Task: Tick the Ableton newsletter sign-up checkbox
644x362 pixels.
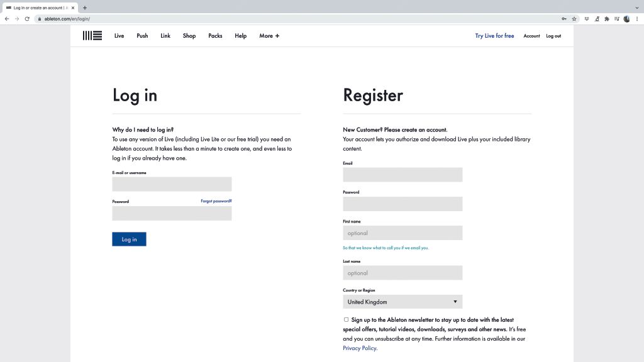Action: [x=346, y=319]
